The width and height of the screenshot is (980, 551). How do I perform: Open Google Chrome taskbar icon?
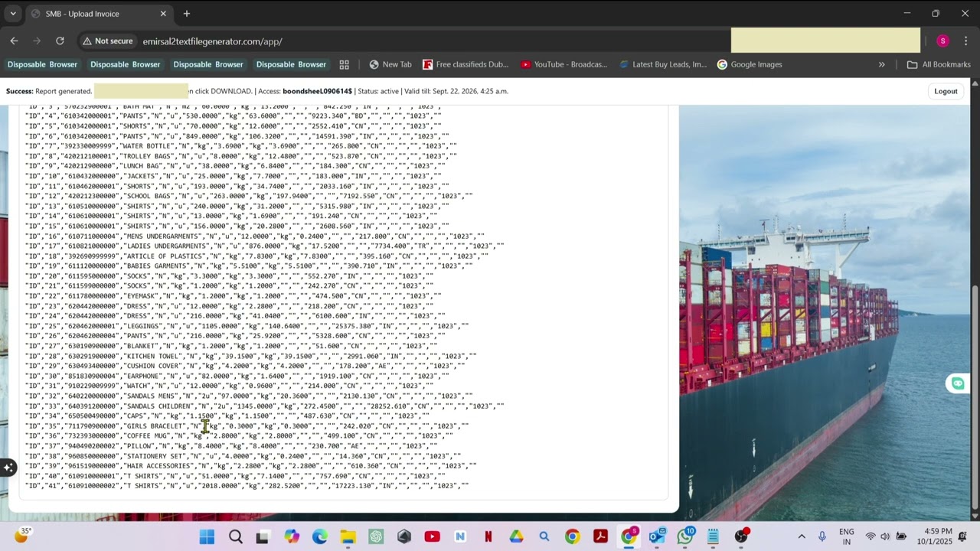[x=572, y=536]
